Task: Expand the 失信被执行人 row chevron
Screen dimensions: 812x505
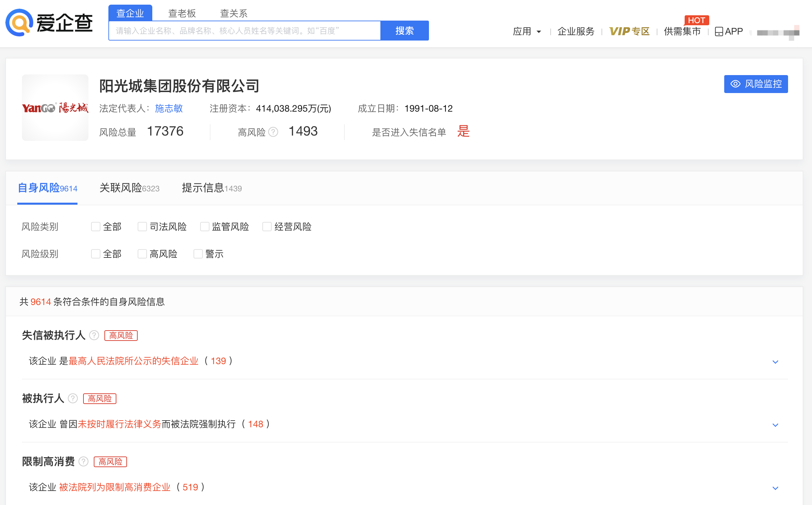Action: 775,362
